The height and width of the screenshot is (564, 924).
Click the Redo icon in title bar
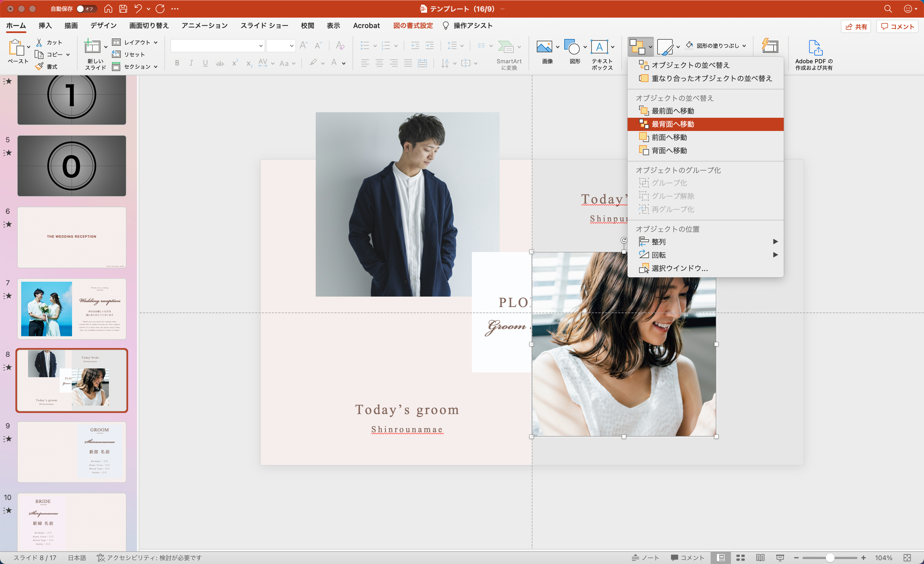(160, 9)
